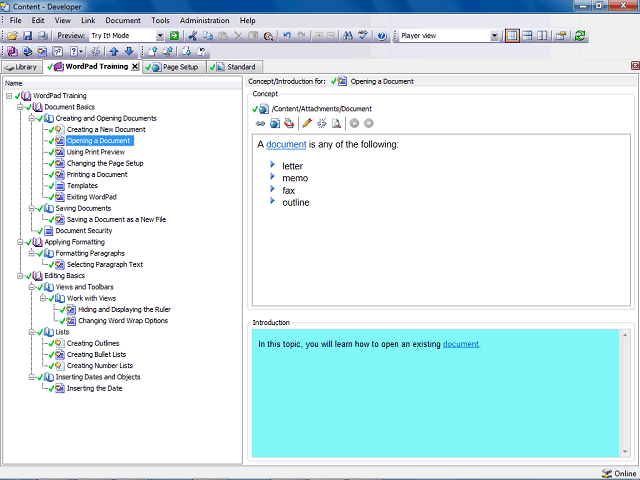This screenshot has width=640, height=480.
Task: Click the Print toolbar icon
Action: tap(42, 36)
